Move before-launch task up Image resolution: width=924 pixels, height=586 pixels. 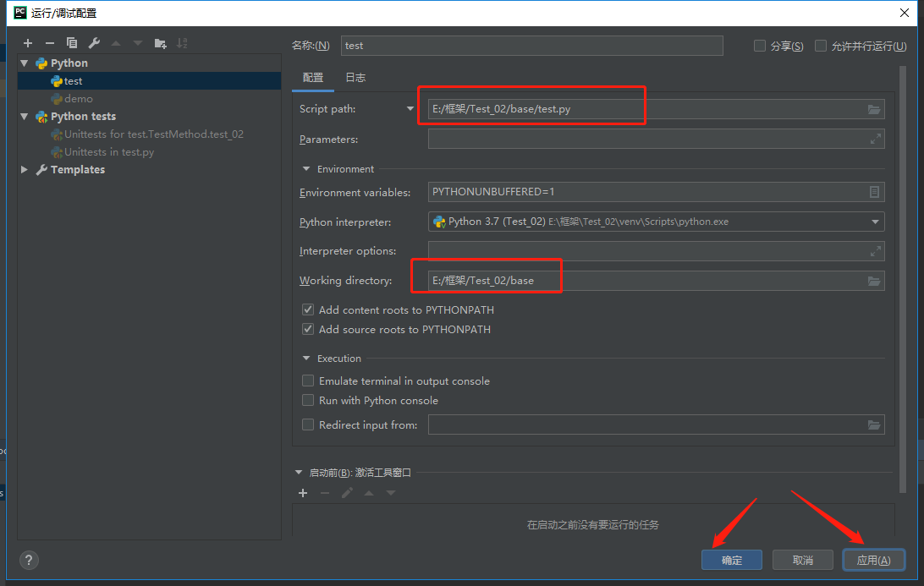click(x=369, y=493)
